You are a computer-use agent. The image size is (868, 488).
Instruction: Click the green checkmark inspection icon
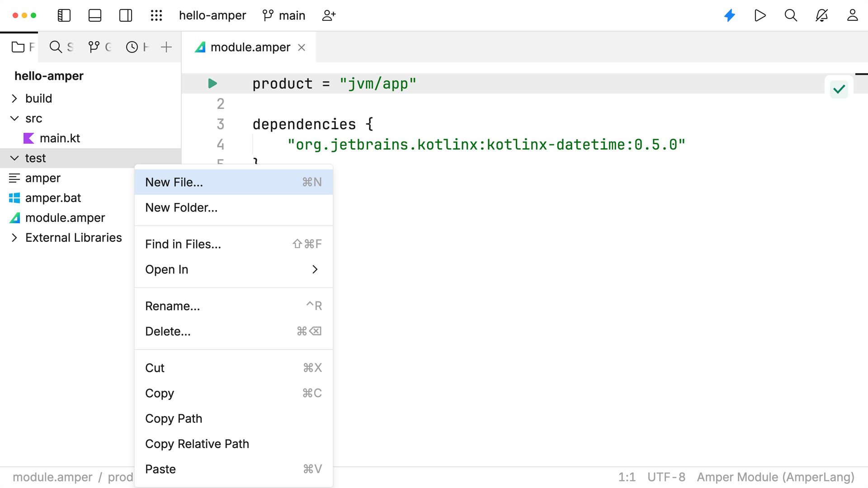839,89
